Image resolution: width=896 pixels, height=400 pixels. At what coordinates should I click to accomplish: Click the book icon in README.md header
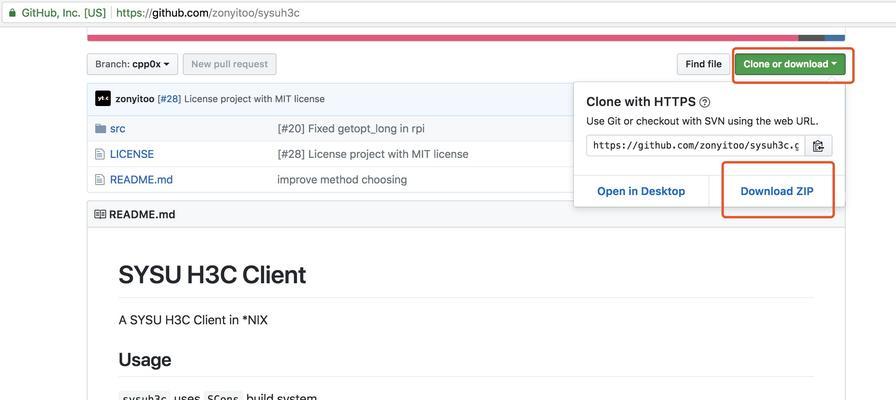coord(100,214)
